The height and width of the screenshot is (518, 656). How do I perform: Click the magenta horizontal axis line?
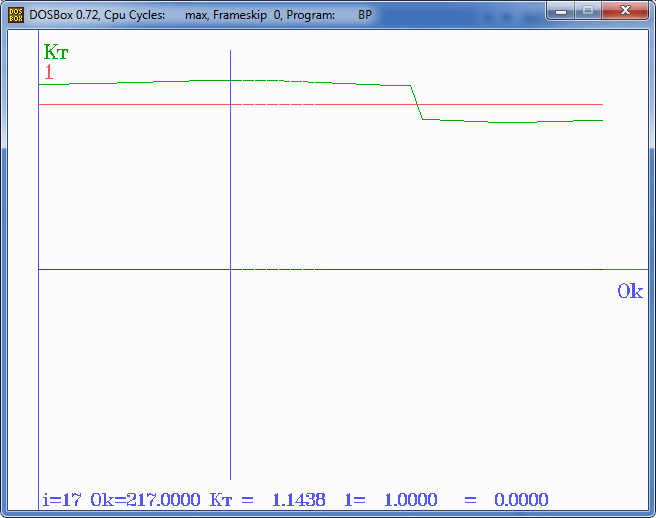pos(320,269)
